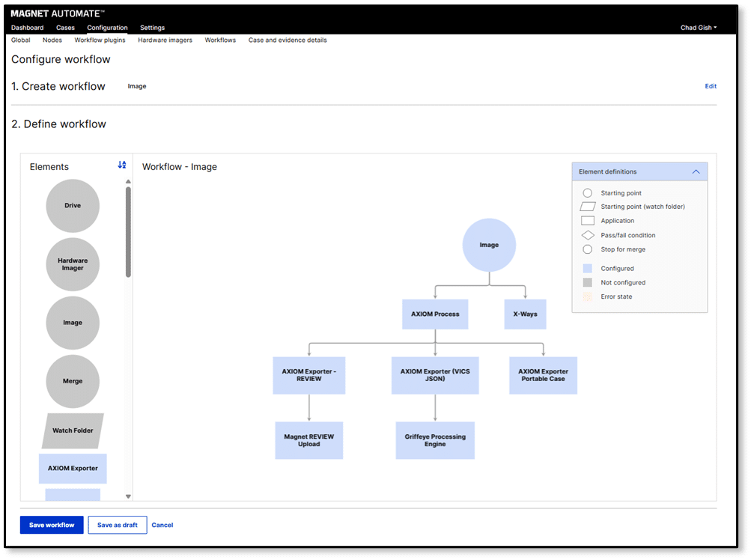
Task: Click the AXIOM Exporter - REVIEW node
Action: tap(309, 375)
